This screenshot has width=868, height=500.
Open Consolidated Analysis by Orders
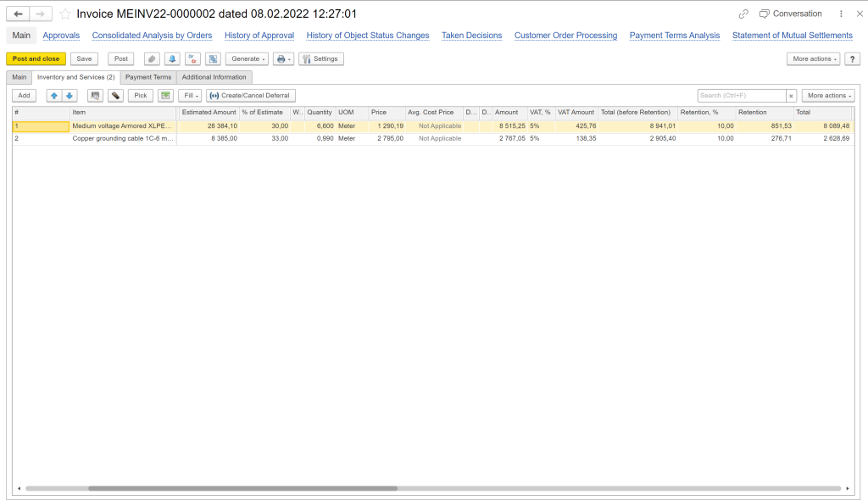pos(153,36)
